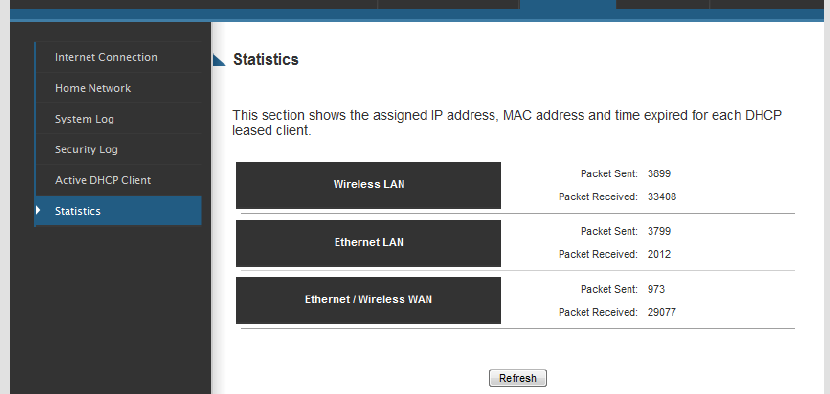830x394 pixels.
Task: Click the Statistics page heading text
Action: 266,59
